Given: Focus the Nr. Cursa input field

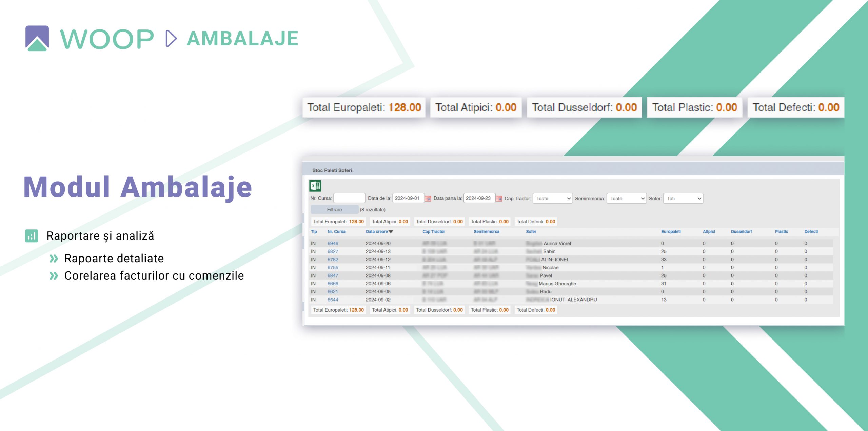Looking at the screenshot, I should click(349, 198).
